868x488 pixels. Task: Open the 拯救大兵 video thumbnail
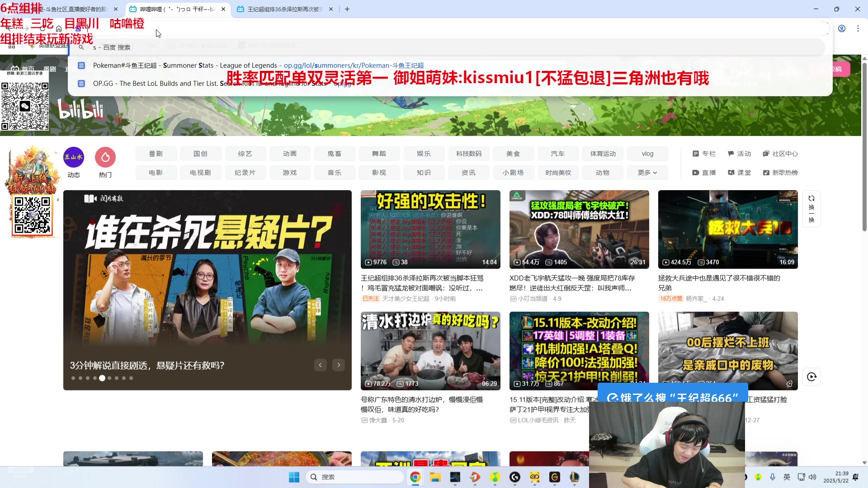point(728,230)
